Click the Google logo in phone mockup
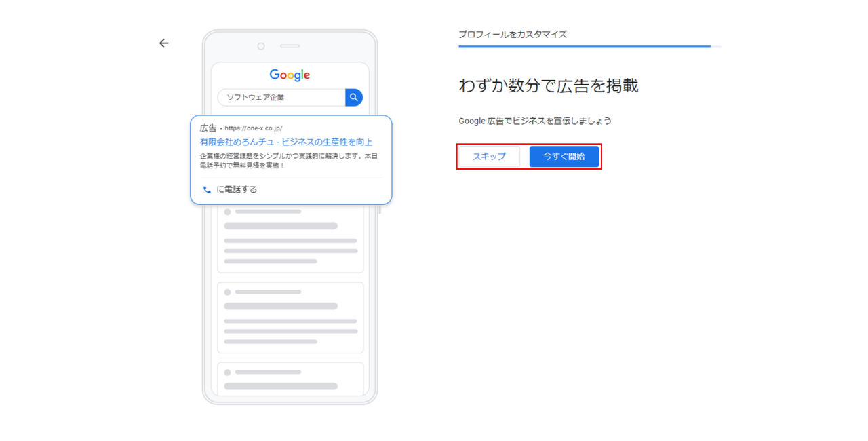 [x=290, y=75]
